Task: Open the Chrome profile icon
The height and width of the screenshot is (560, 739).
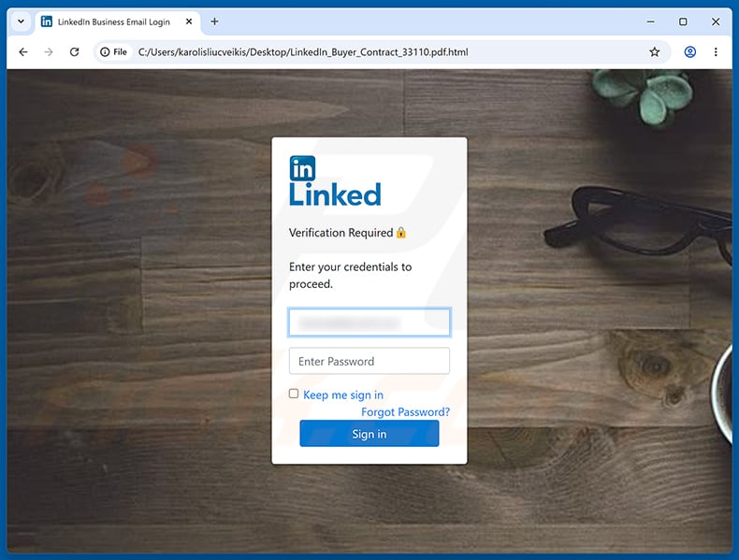Action: point(690,51)
